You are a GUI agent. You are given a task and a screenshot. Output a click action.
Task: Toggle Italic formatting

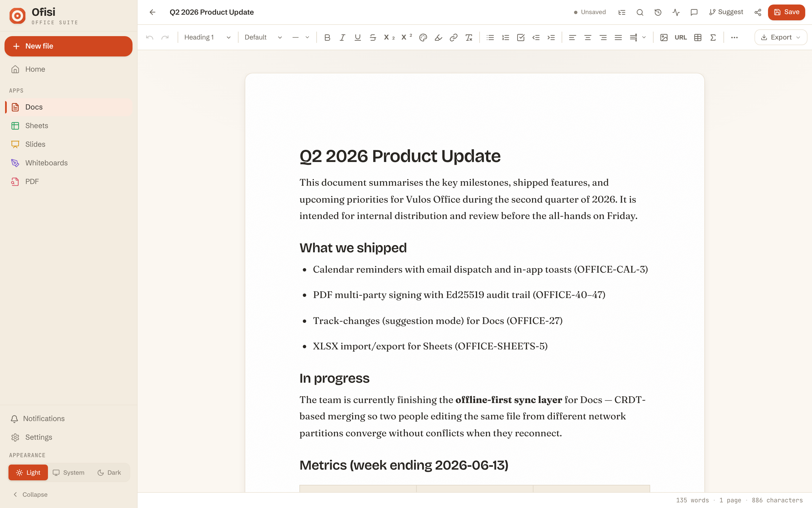point(342,37)
